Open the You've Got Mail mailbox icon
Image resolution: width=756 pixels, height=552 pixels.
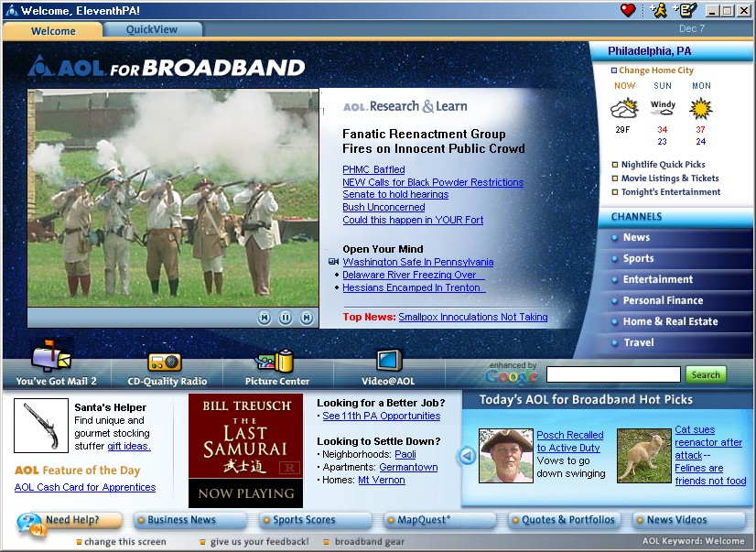click(x=51, y=356)
